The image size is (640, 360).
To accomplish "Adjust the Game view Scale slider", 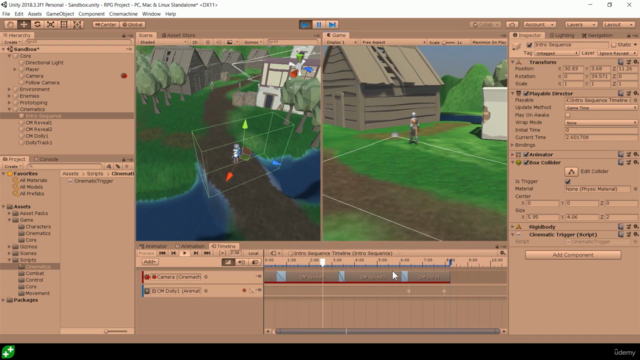I will [448, 42].
